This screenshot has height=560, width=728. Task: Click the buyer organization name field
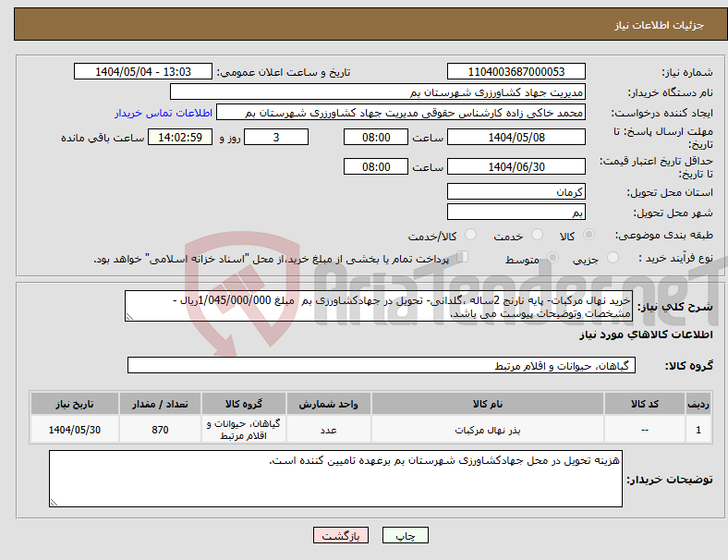378,91
